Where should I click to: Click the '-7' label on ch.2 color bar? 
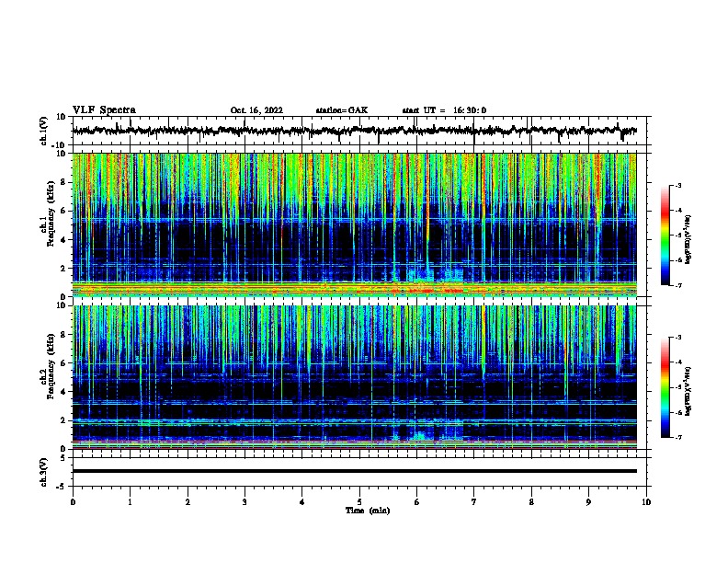point(678,437)
